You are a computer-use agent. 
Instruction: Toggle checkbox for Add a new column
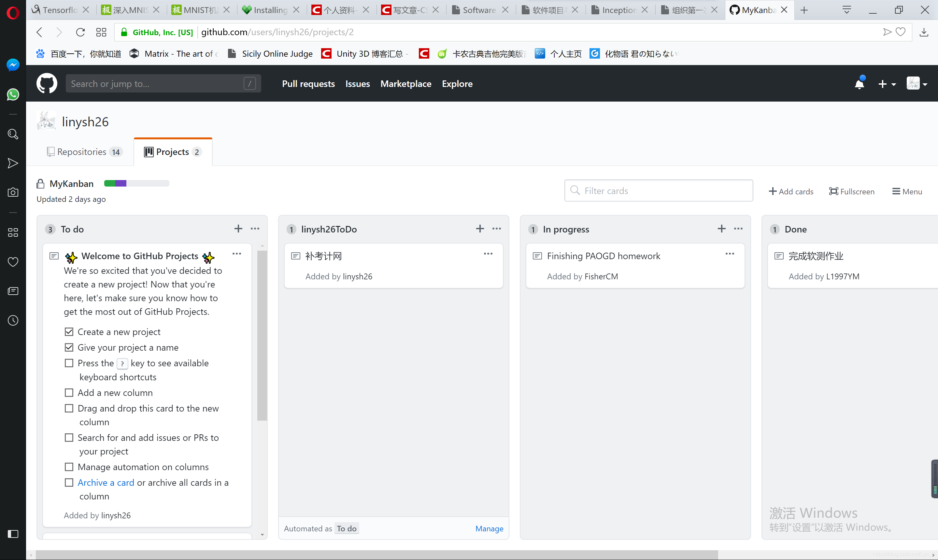click(x=69, y=393)
